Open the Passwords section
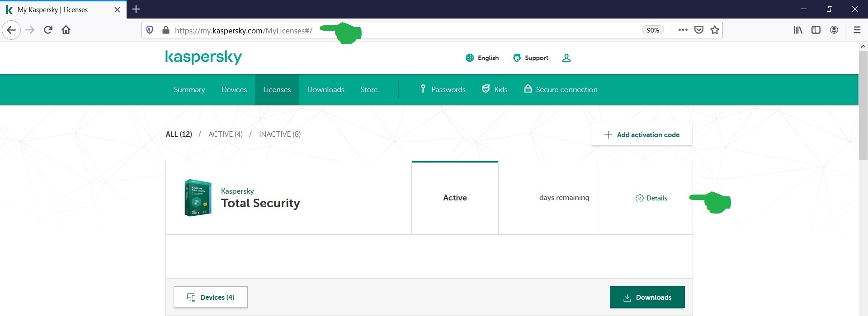868x316 pixels. coord(443,89)
